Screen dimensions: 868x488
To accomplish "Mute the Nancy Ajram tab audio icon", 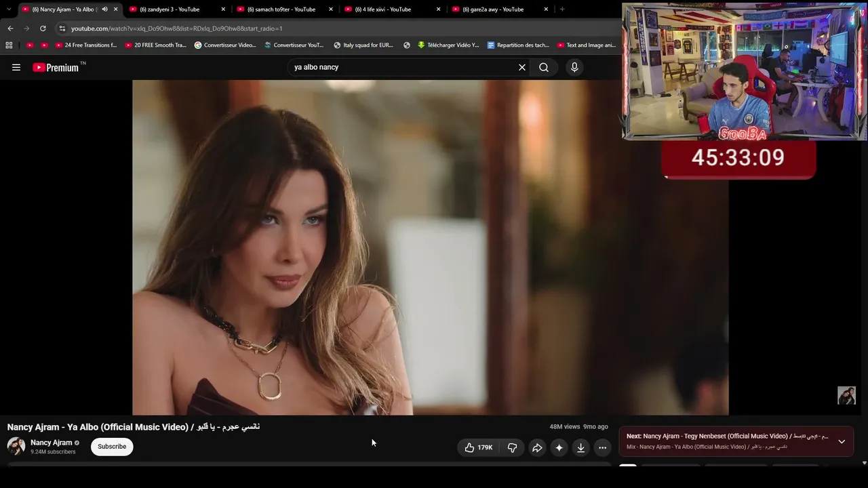I will (104, 9).
